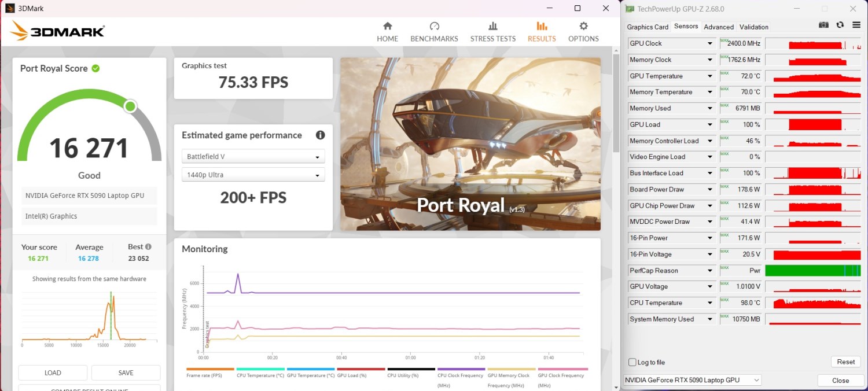Switch to the Advanced tab in GPU-Z
Image resolution: width=868 pixels, height=391 pixels.
(x=719, y=27)
